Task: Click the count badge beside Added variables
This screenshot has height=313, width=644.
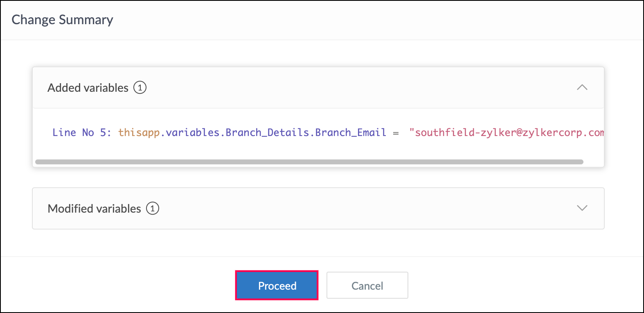Action: click(x=140, y=88)
